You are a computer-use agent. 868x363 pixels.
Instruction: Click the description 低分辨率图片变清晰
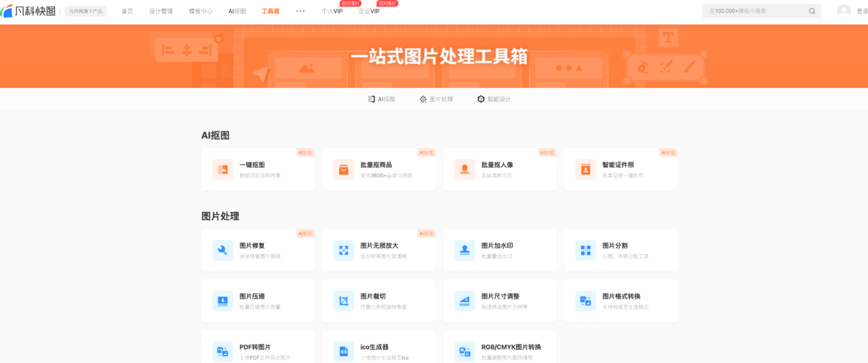[384, 256]
